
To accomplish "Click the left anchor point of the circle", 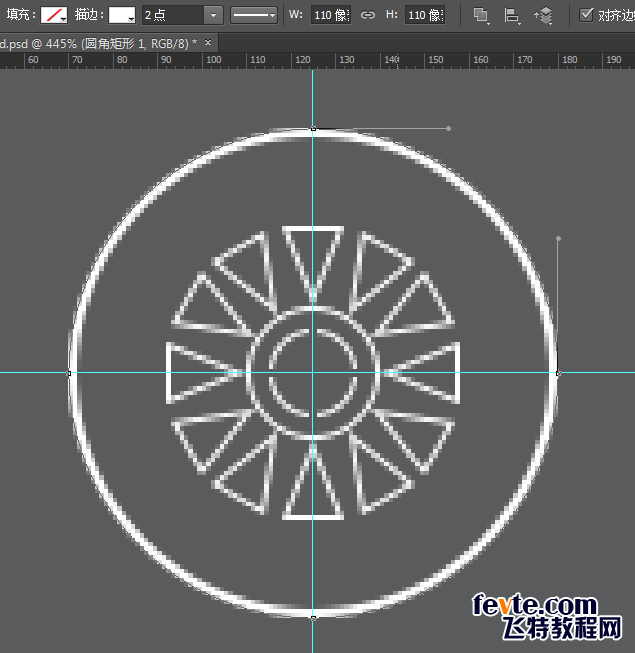I will (x=69, y=373).
